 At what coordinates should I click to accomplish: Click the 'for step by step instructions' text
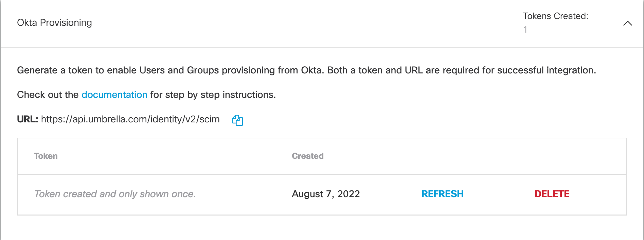213,95
